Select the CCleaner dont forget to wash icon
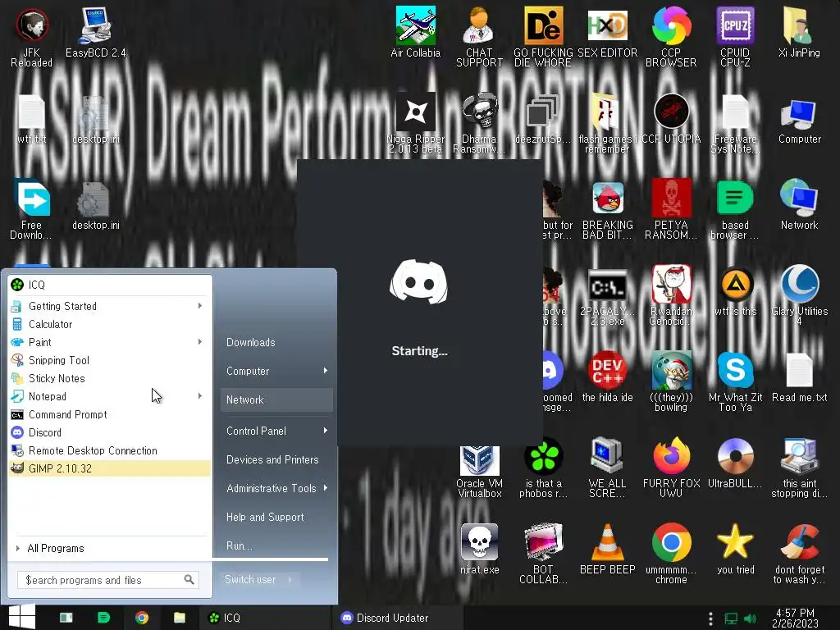 (x=799, y=554)
